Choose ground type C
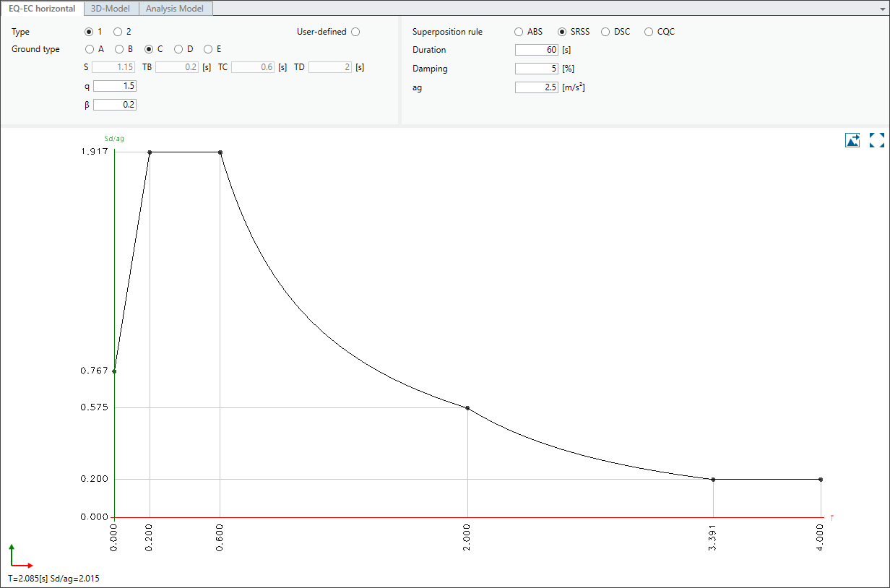This screenshot has width=890, height=588. coord(149,49)
